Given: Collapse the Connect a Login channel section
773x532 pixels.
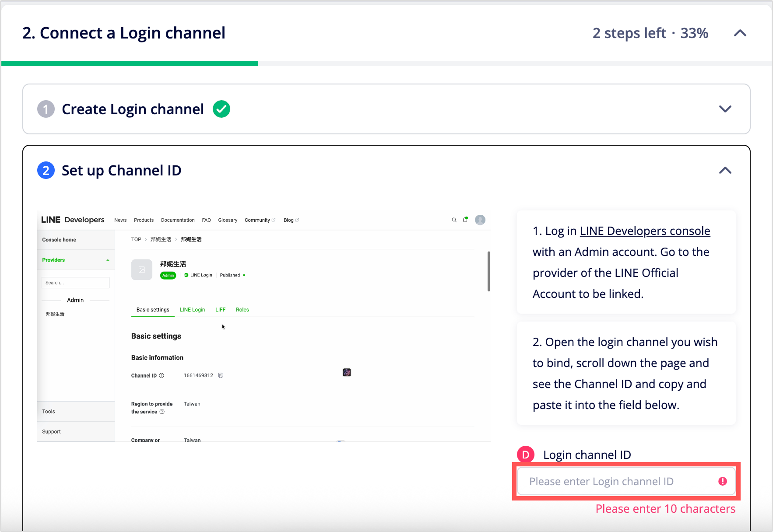Looking at the screenshot, I should 740,33.
